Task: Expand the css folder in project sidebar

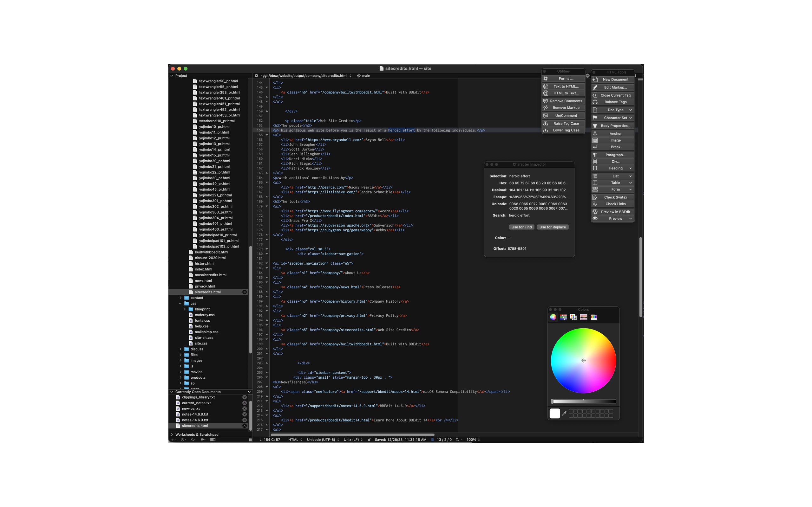Action: click(181, 303)
